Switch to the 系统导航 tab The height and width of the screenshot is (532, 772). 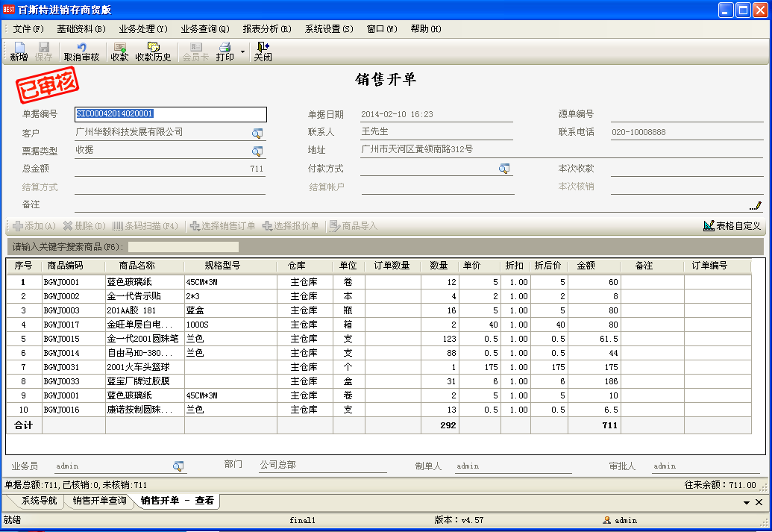39,501
